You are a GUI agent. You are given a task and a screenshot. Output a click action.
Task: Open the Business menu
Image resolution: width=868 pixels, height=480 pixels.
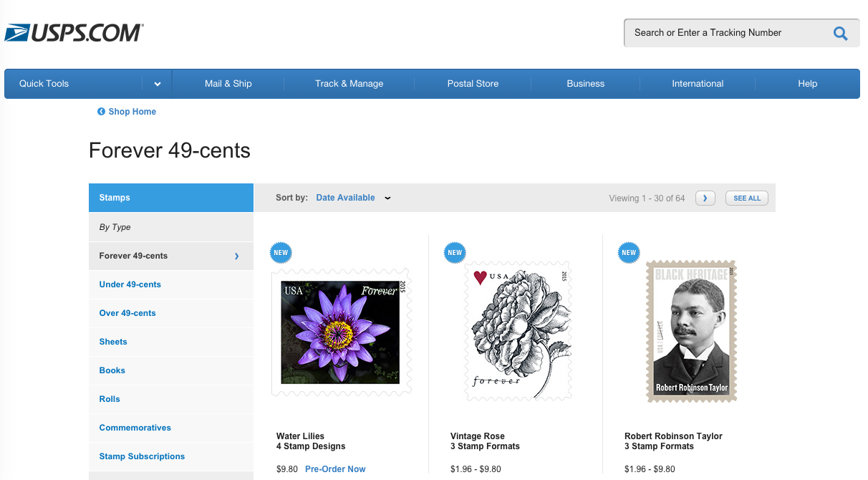point(586,84)
